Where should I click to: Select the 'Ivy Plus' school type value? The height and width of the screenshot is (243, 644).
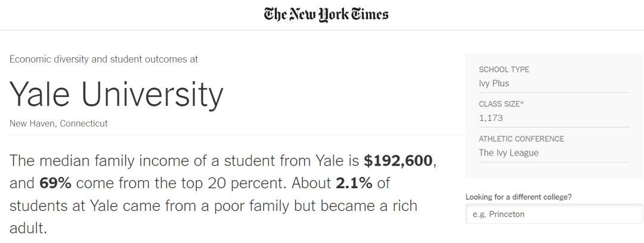coord(494,83)
